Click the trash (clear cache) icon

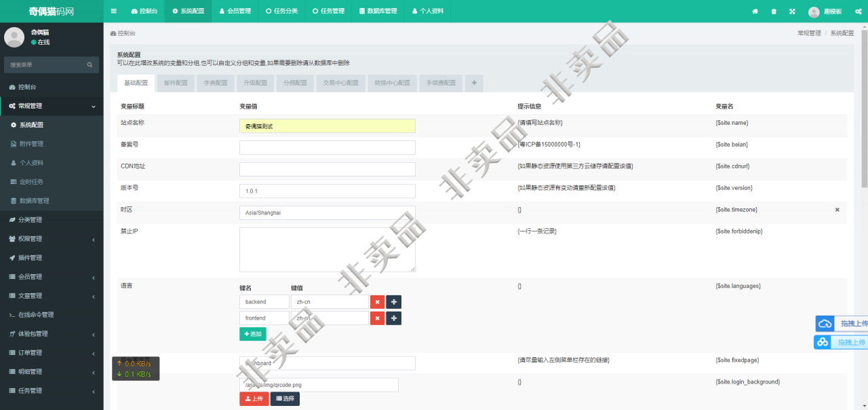[774, 12]
